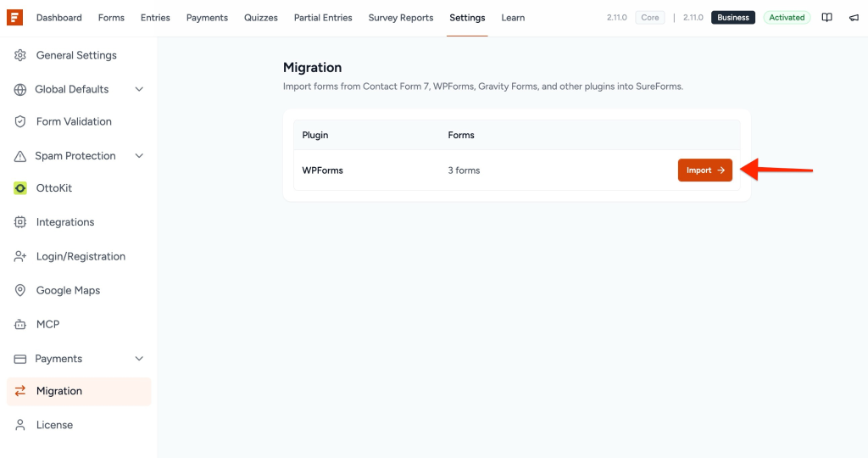
Task: Click the Integrations chip icon
Action: pos(20,222)
